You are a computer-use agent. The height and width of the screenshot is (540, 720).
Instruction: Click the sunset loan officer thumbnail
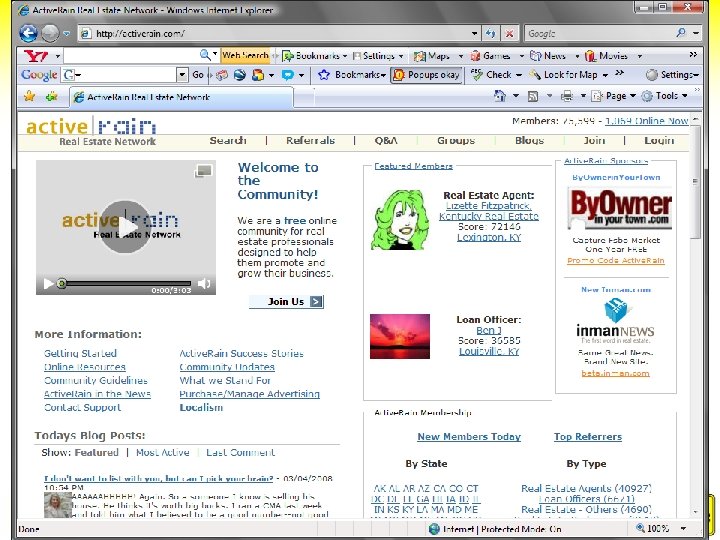click(400, 336)
